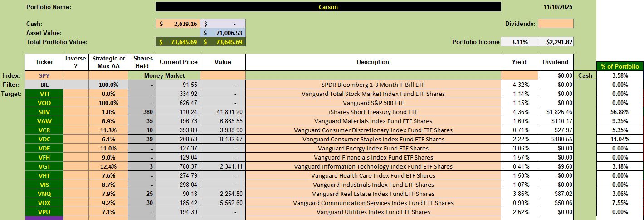This screenshot has height=220, width=644.
Task: Select the Total Portfolio Value label
Action: tap(57, 42)
